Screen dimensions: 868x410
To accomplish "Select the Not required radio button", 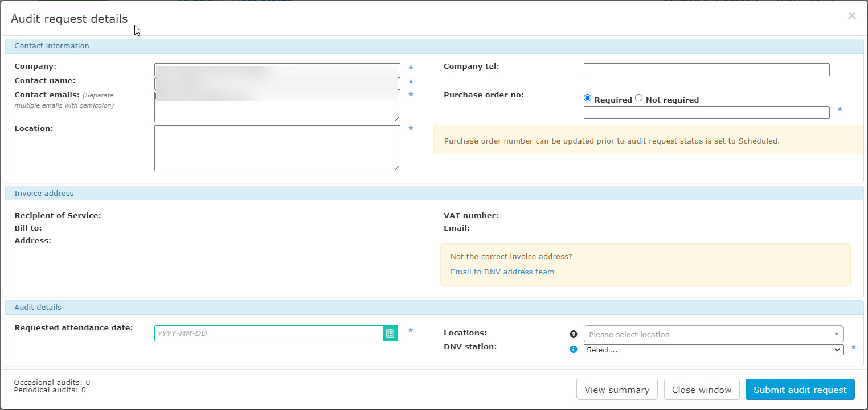I will [x=638, y=97].
